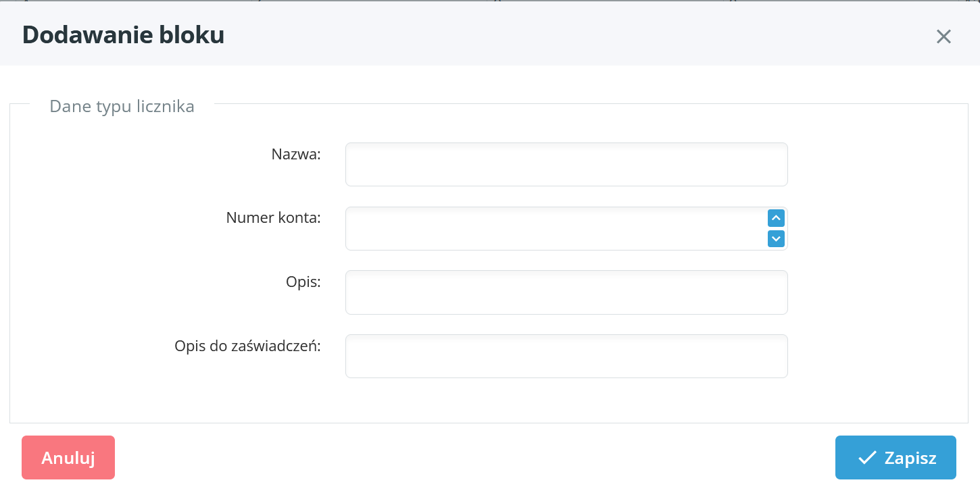Viewport: 980px width, 497px height.
Task: Click the Opis do zaświadczeń: label
Action: (247, 346)
